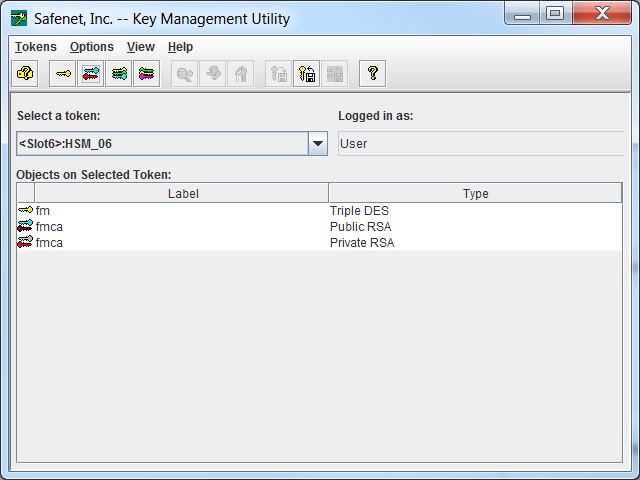Image resolution: width=640 pixels, height=480 pixels.
Task: Sort objects by the Type column header
Action: click(475, 194)
